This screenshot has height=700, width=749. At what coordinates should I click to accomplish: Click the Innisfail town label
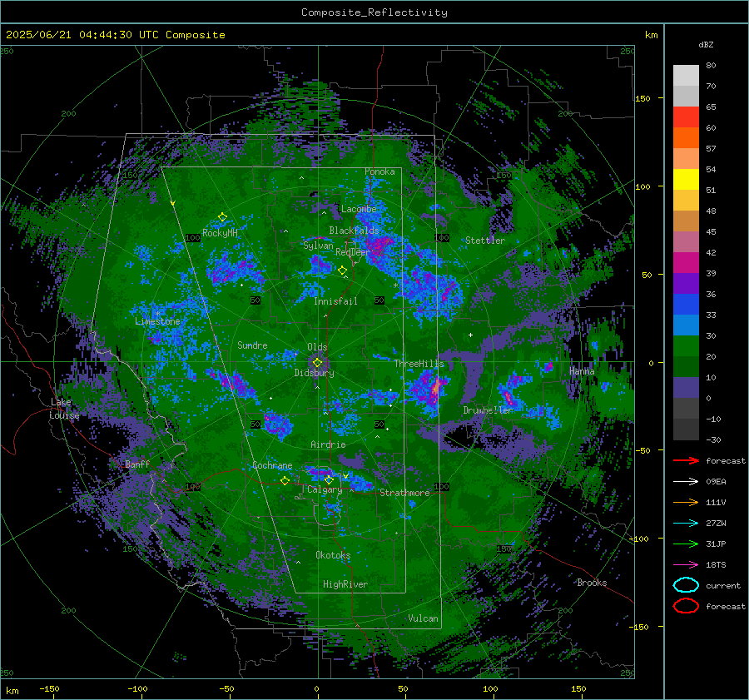(x=335, y=301)
